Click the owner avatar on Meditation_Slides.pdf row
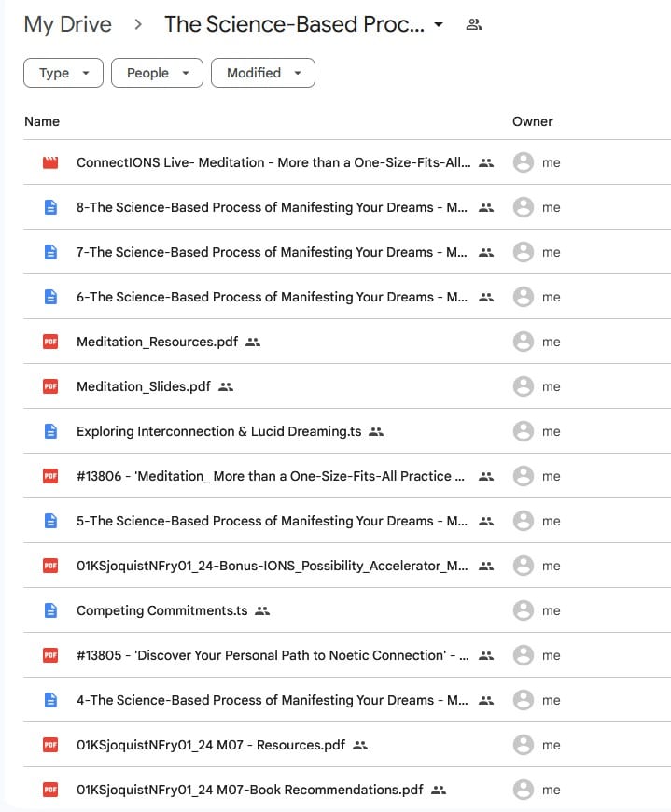The height and width of the screenshot is (812, 671). tap(524, 386)
